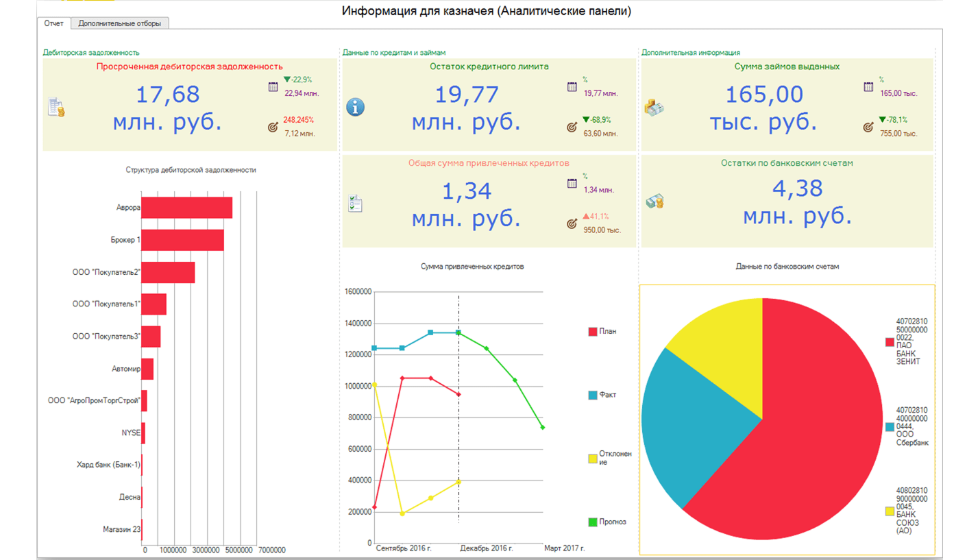
Task: Open the 4,38 млн. руб. bank balance value
Action: (x=798, y=202)
